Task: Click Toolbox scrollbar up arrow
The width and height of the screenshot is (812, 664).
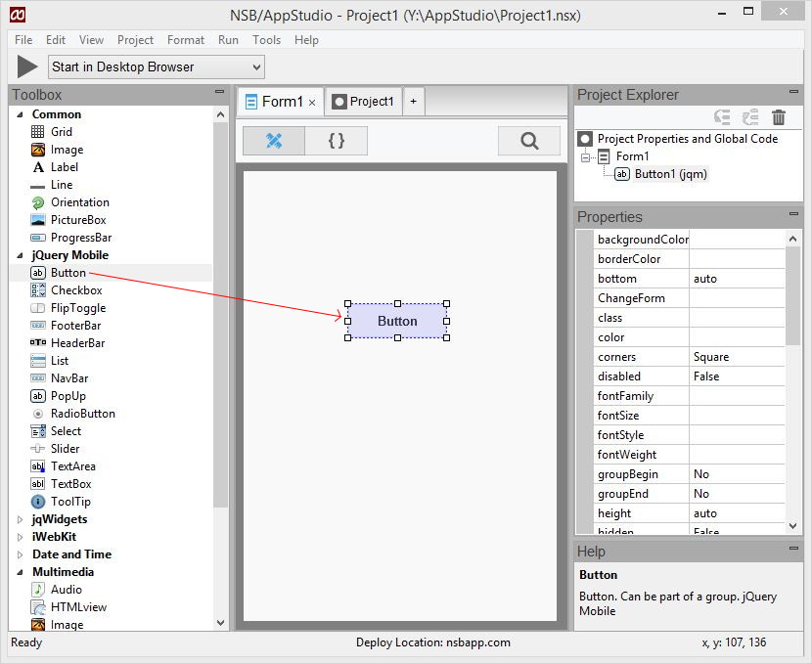Action: (x=220, y=114)
